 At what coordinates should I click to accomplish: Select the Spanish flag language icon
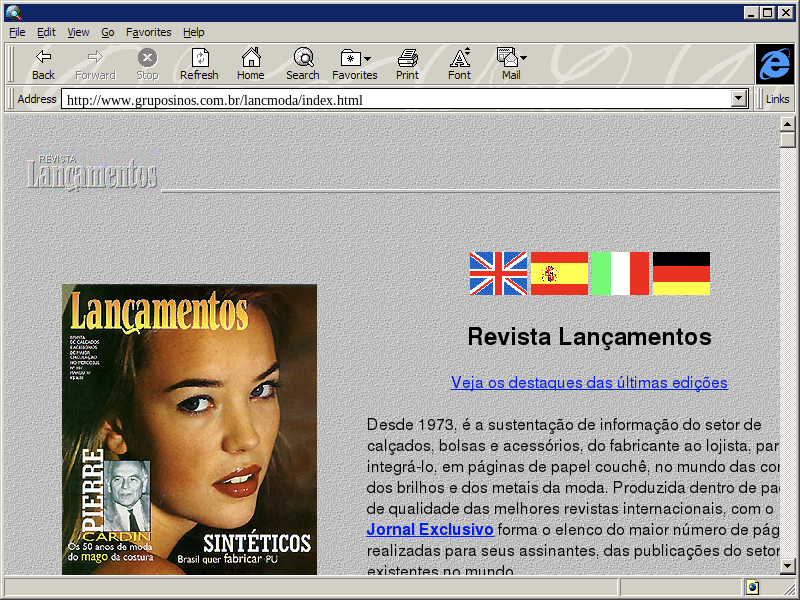click(x=559, y=273)
